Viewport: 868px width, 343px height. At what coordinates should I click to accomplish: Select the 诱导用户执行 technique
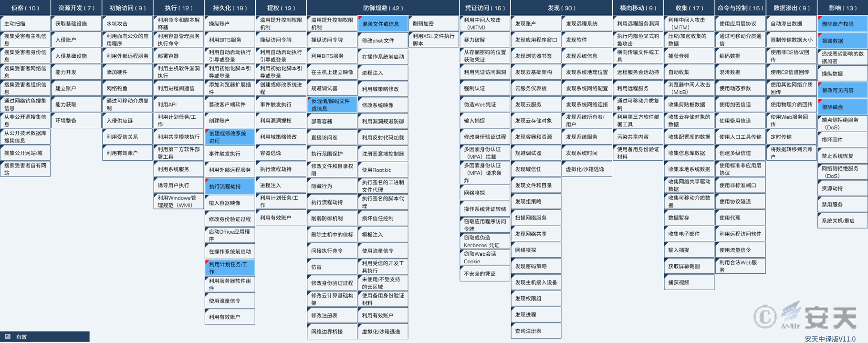(x=178, y=185)
